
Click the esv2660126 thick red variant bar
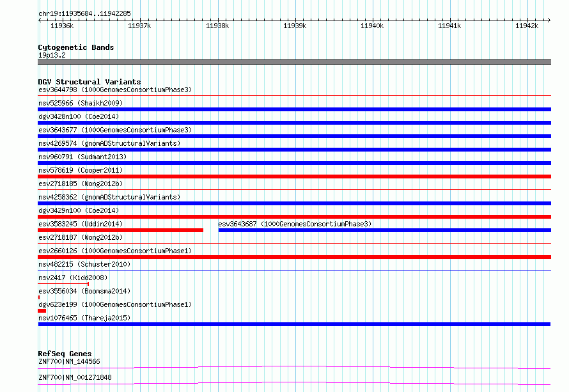(294, 257)
